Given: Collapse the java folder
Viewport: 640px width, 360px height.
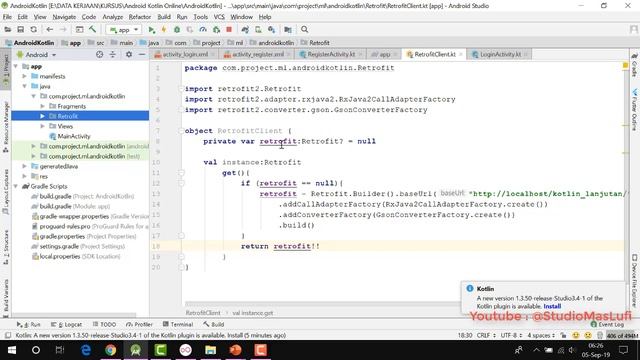Looking at the screenshot, I should (24, 86).
